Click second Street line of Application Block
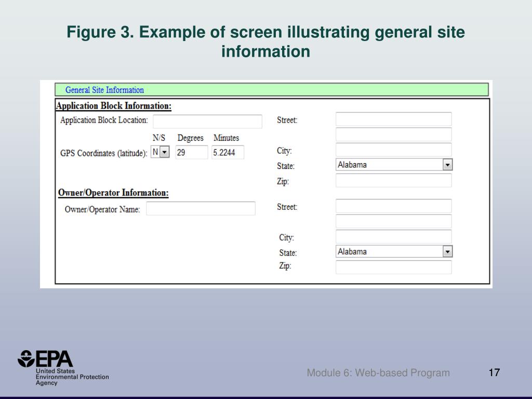Image resolution: width=532 pixels, height=399 pixels. 394,135
